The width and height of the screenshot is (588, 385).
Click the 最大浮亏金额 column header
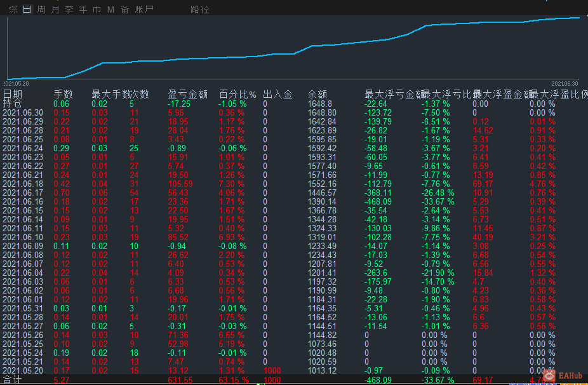(x=394, y=94)
